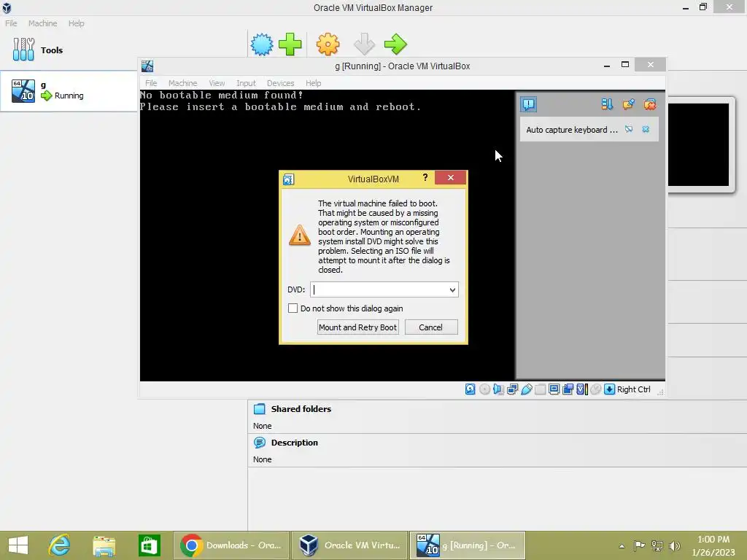Click the CPU virtualization V status icon
Image resolution: width=747 pixels, height=560 pixels.
(x=581, y=389)
